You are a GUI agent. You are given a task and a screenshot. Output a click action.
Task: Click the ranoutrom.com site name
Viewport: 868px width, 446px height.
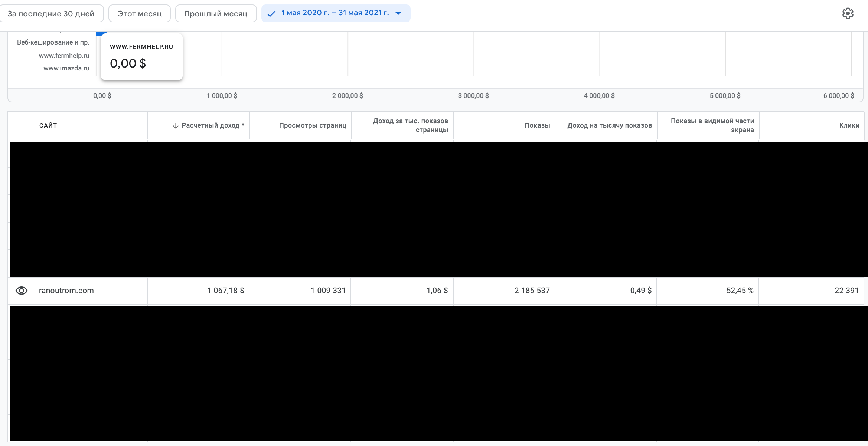(x=66, y=291)
